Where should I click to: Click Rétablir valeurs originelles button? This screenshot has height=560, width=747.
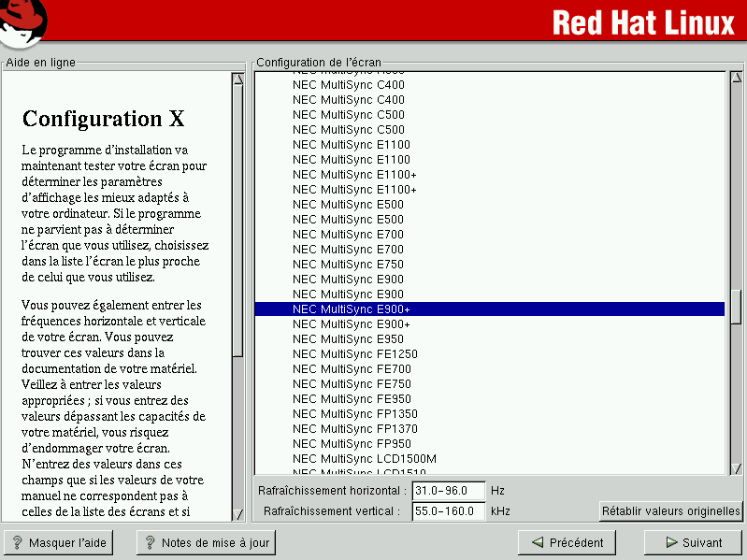(x=670, y=511)
